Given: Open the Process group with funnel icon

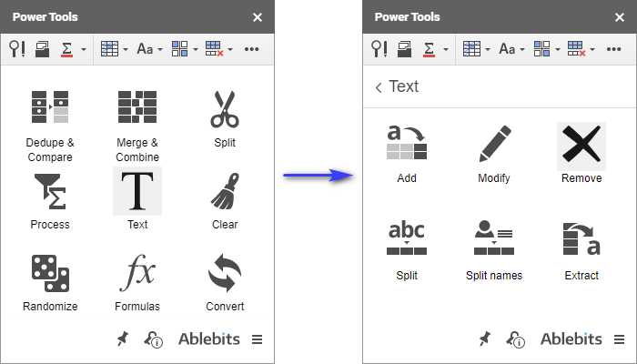Looking at the screenshot, I should (x=50, y=201).
